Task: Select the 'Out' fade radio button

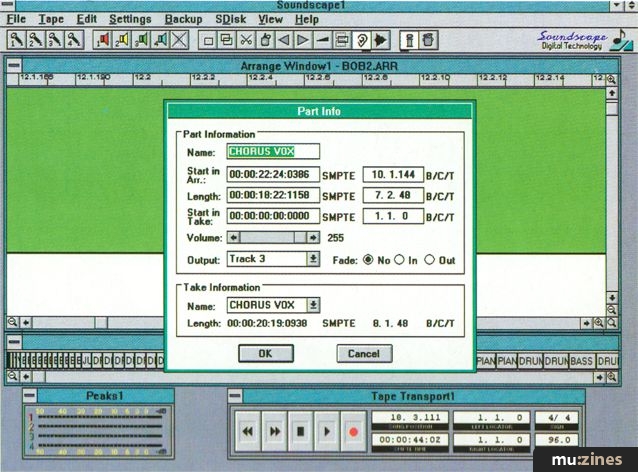Action: 431,259
